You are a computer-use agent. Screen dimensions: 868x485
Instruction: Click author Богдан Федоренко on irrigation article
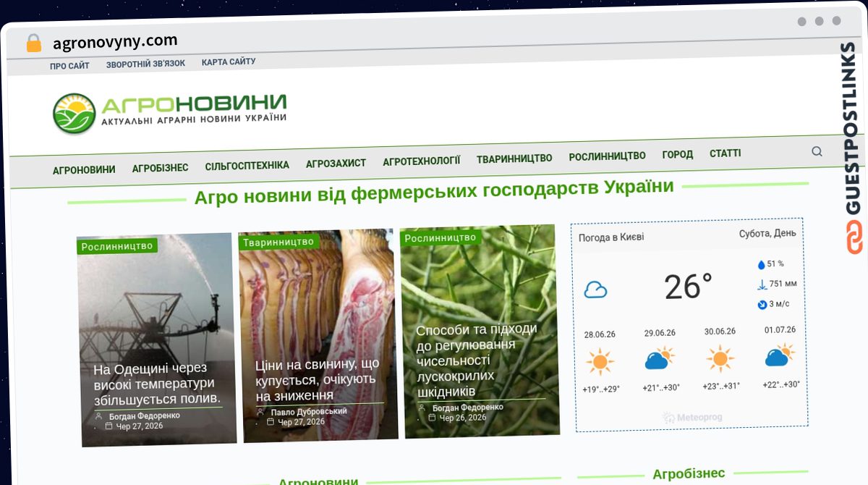point(144,416)
